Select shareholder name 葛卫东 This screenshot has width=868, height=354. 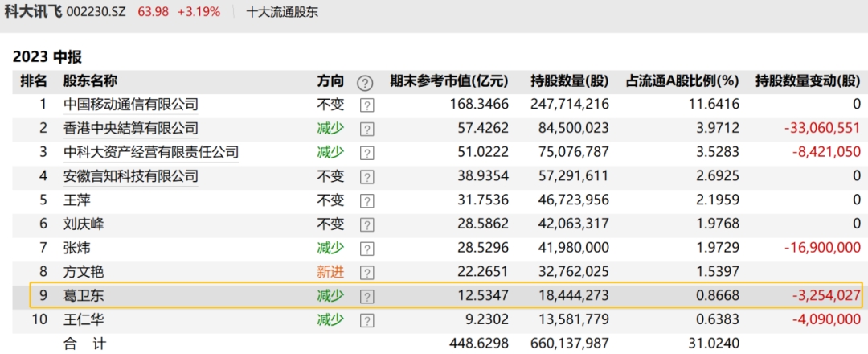point(84,296)
